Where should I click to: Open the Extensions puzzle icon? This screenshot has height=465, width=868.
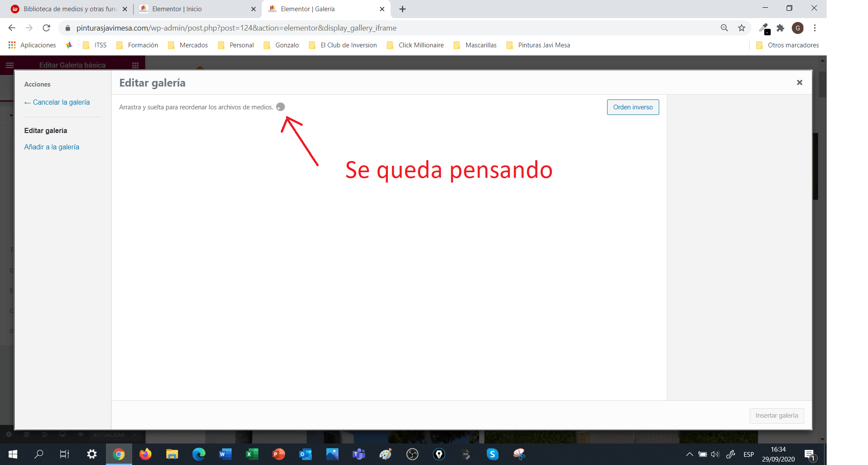pos(780,28)
